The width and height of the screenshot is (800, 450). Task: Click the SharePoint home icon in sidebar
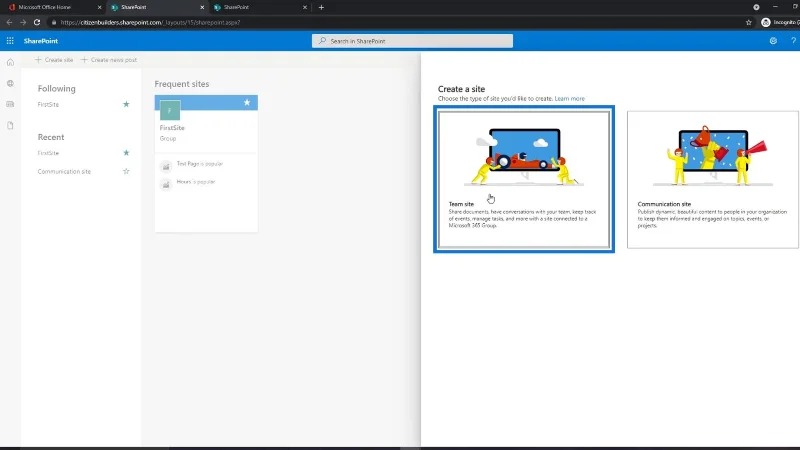click(10, 62)
